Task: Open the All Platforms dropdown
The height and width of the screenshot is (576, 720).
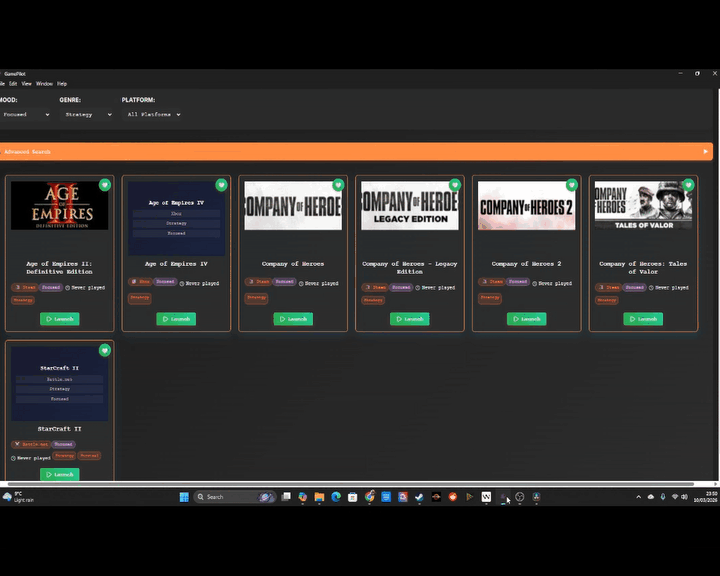Action: click(153, 115)
